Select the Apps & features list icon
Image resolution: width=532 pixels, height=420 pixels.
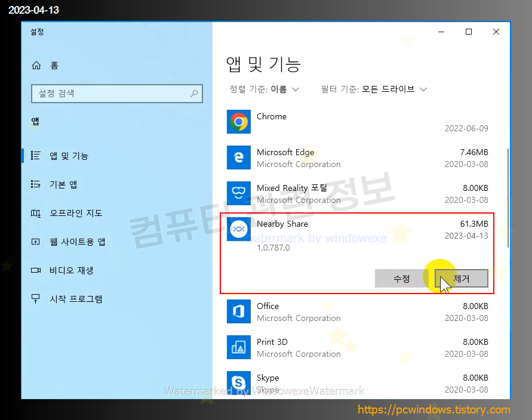(36, 156)
